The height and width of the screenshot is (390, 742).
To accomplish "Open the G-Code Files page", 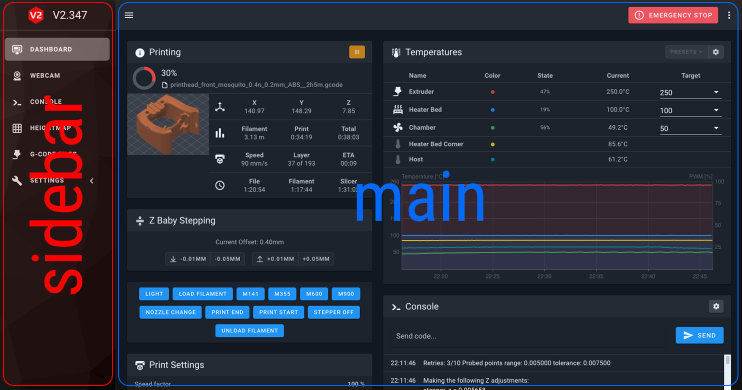I will click(x=57, y=154).
